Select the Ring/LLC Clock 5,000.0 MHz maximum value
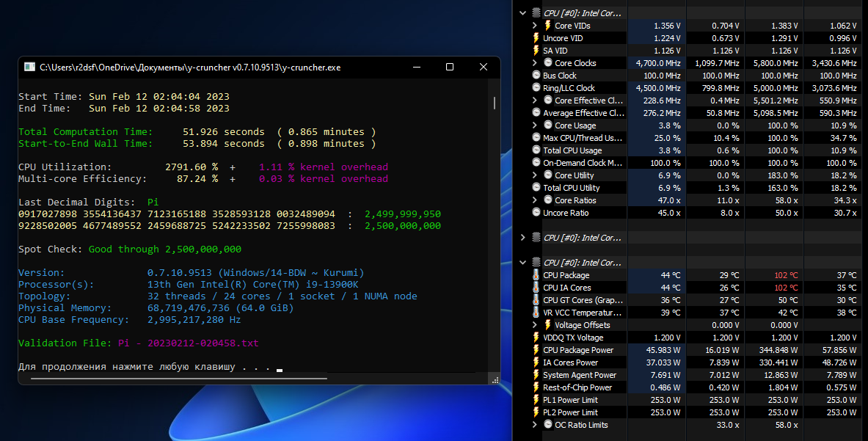The width and height of the screenshot is (868, 441). click(775, 88)
